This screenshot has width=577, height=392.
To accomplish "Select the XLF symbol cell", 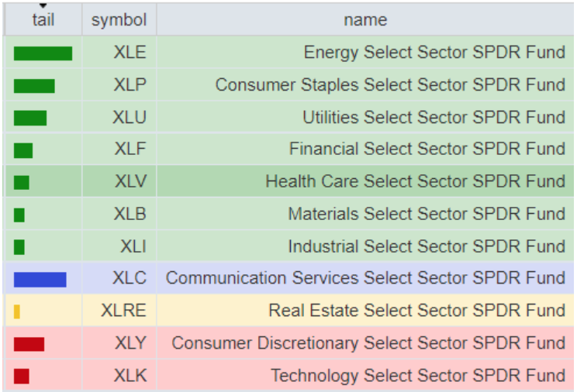I will (130, 150).
